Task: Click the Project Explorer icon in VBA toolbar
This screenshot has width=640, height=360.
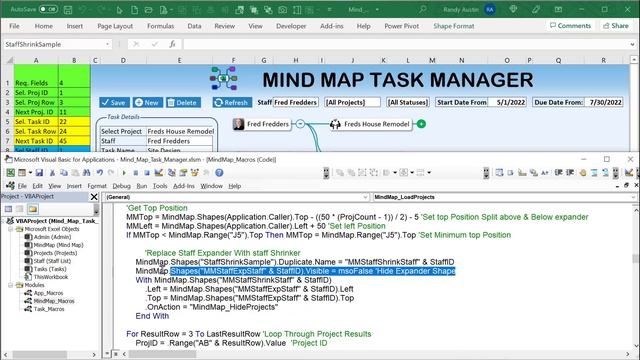Action: coord(171,173)
